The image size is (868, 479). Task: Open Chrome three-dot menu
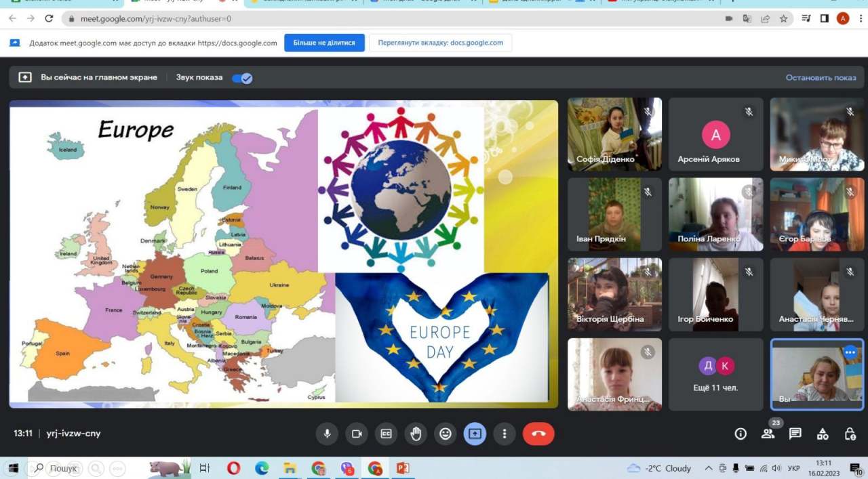pos(859,19)
